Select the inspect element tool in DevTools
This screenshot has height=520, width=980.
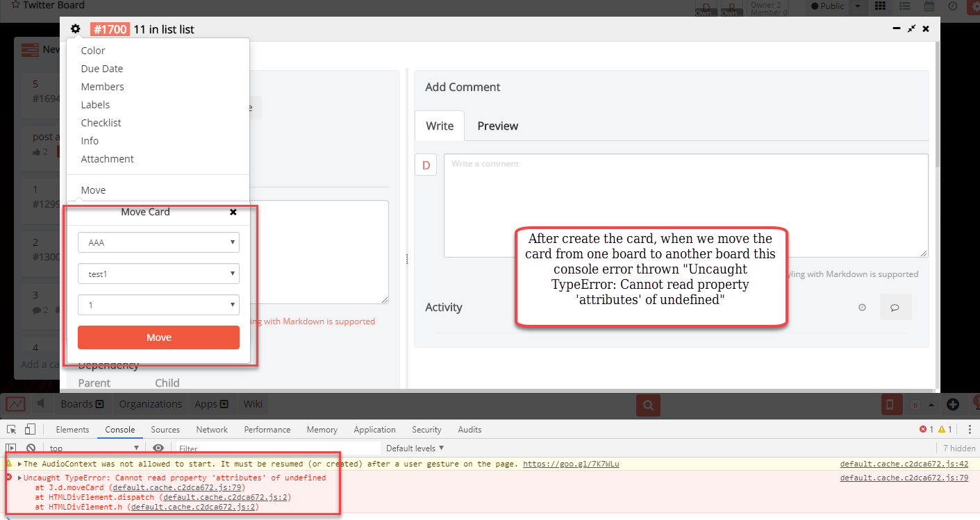click(x=11, y=429)
